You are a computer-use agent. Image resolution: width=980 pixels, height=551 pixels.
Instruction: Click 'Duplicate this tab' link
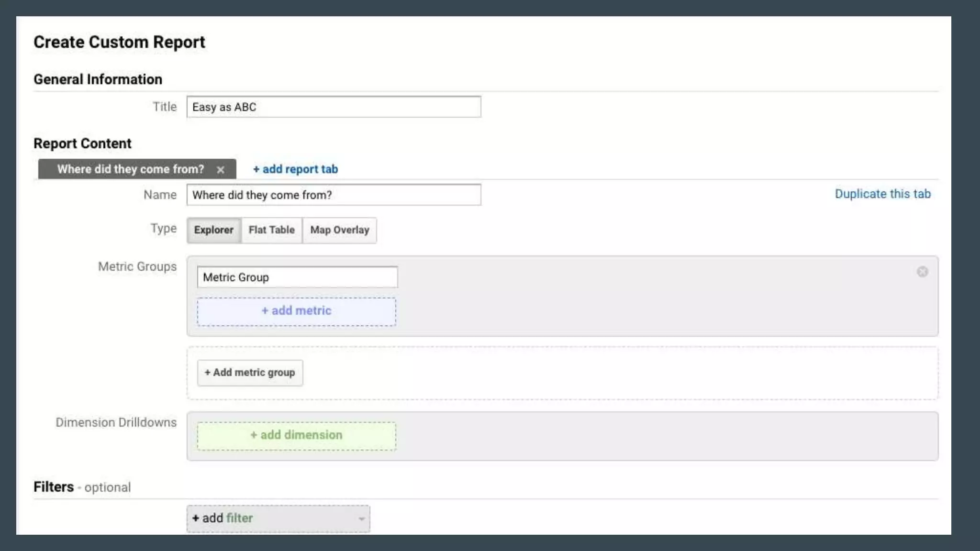[x=882, y=194]
